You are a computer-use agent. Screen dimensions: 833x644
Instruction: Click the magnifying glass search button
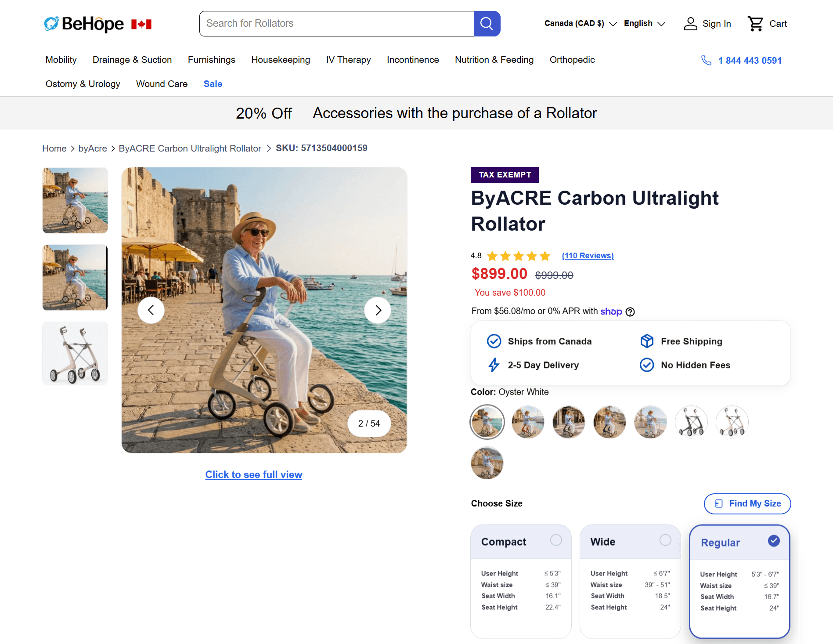click(487, 24)
